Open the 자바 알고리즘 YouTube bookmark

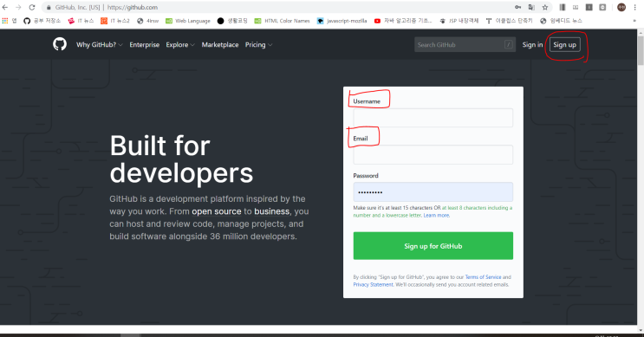click(x=403, y=21)
